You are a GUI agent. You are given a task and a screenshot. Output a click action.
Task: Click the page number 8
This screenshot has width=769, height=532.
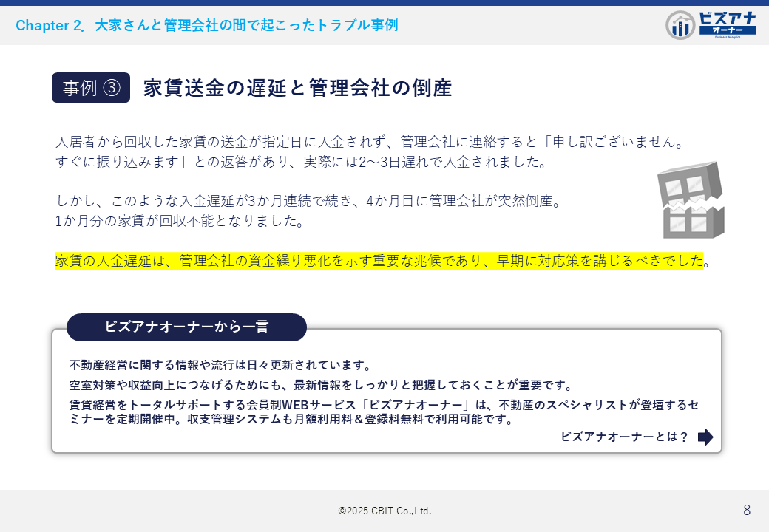tap(747, 510)
